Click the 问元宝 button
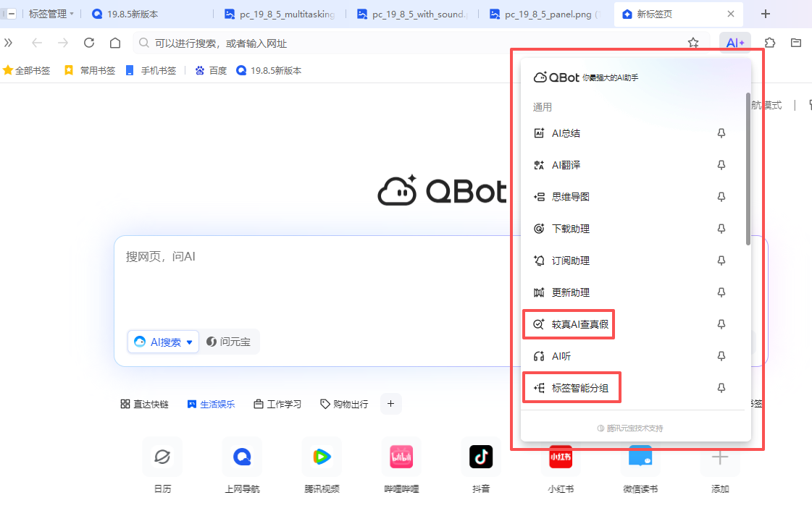 coord(230,342)
